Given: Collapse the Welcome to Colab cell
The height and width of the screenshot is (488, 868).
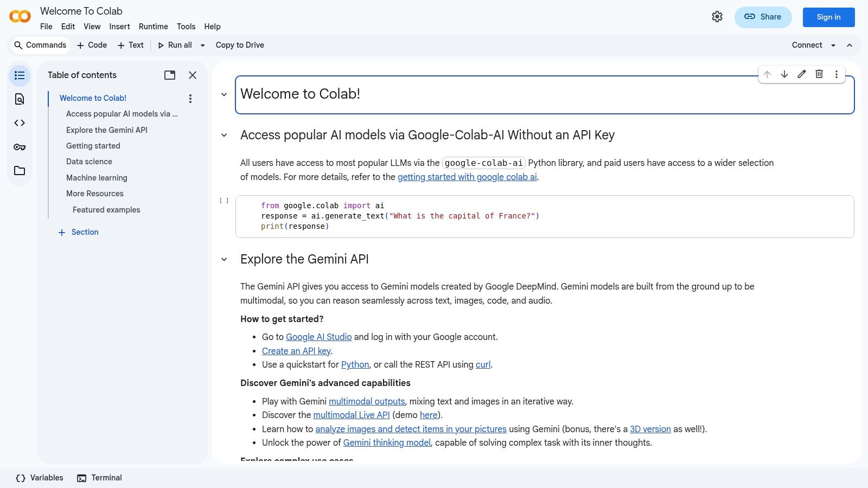Looking at the screenshot, I should tap(224, 94).
